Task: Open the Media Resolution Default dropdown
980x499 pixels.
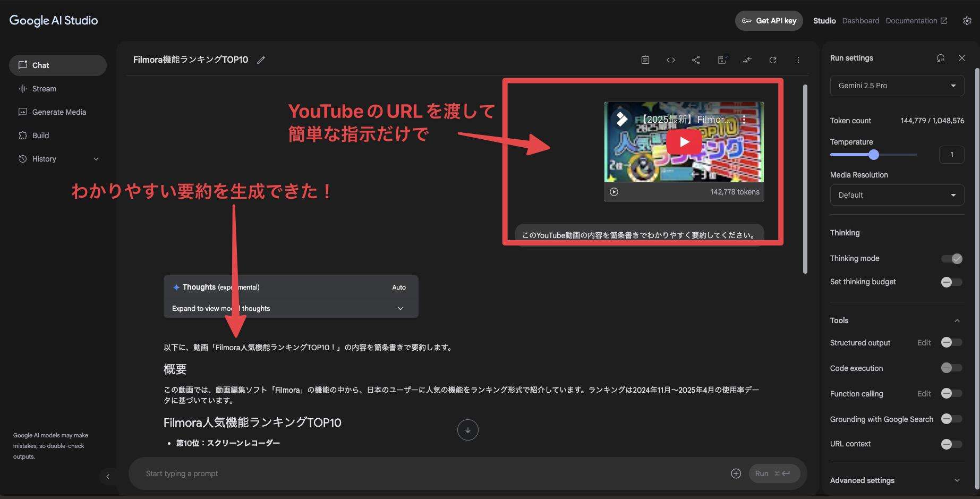Action: (897, 195)
